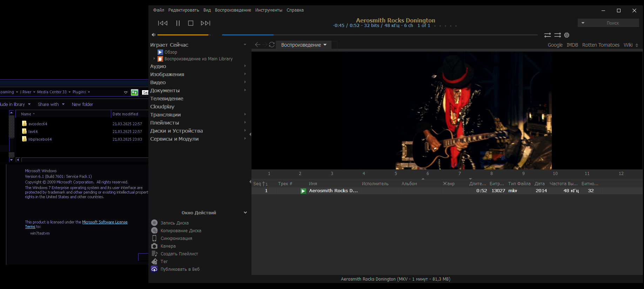The image size is (644, 289).
Task: Open the Воспроизведение menu in the menu bar
Action: click(233, 10)
